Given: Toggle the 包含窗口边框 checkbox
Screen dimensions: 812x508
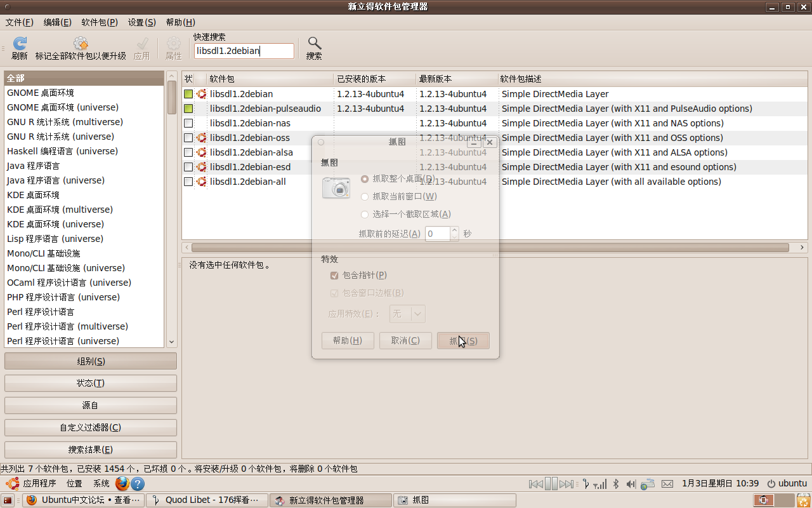Looking at the screenshot, I should pyautogui.click(x=334, y=293).
